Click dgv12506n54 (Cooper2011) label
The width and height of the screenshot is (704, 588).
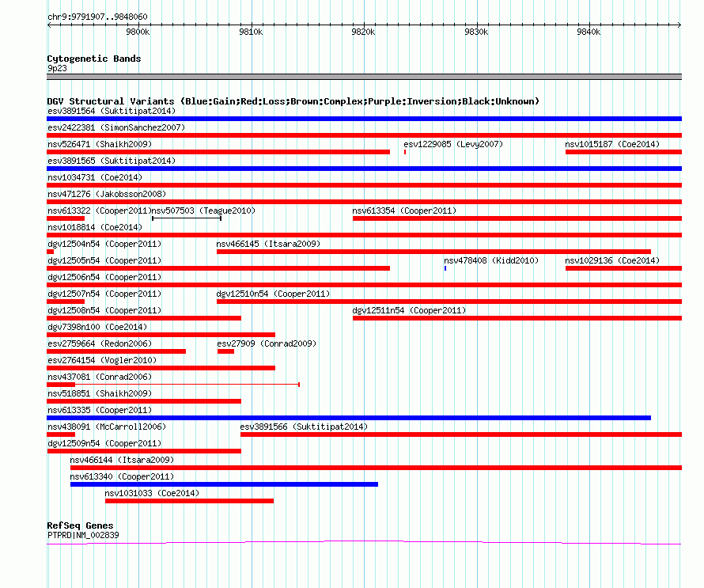click(104, 277)
